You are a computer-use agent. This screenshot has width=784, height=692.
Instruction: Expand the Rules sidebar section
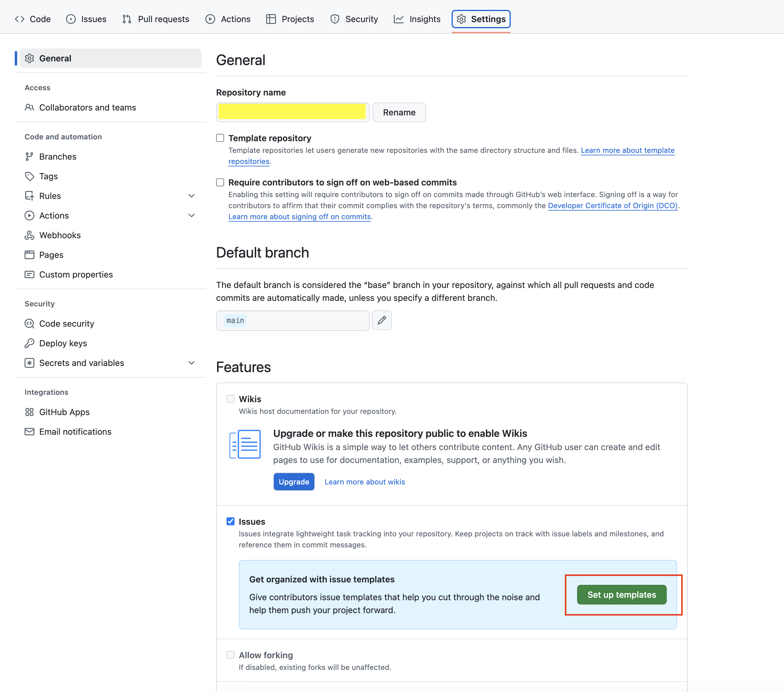(x=192, y=196)
